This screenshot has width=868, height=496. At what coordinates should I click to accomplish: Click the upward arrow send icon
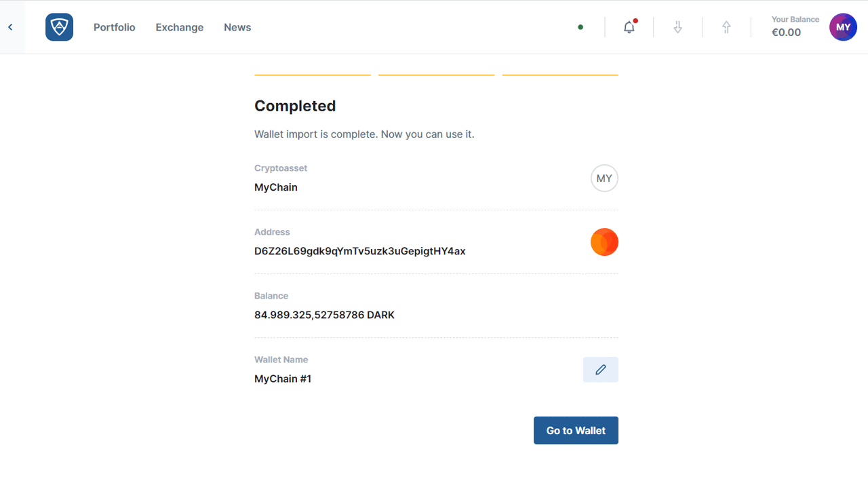726,27
